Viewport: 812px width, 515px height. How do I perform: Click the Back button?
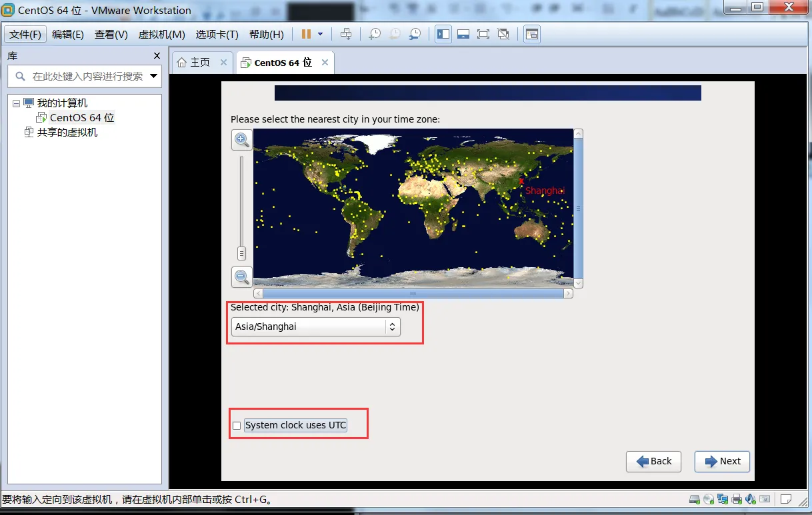tap(653, 461)
